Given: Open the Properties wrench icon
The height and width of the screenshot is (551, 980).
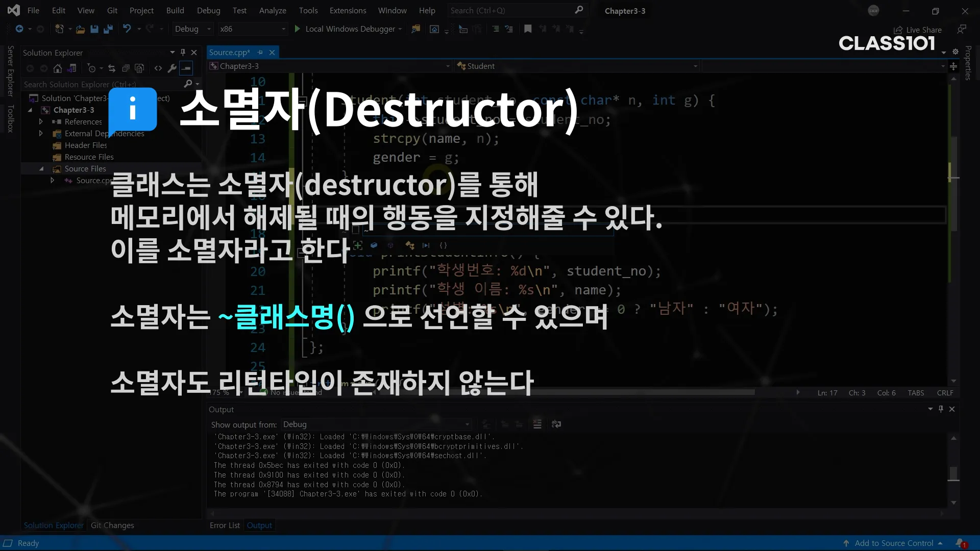Looking at the screenshot, I should 172,68.
